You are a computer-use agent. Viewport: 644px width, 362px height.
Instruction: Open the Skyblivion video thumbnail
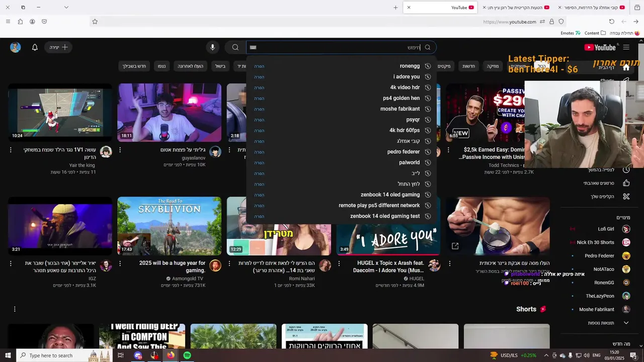click(x=169, y=226)
